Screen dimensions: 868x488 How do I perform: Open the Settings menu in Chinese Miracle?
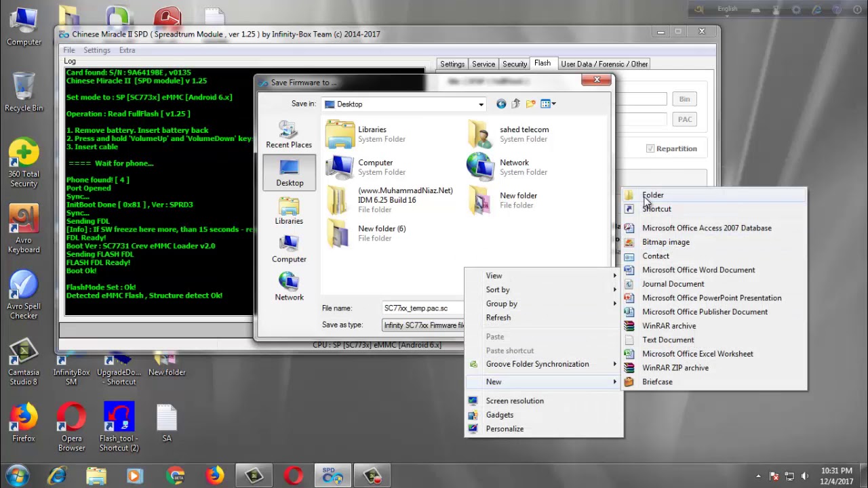tap(97, 50)
